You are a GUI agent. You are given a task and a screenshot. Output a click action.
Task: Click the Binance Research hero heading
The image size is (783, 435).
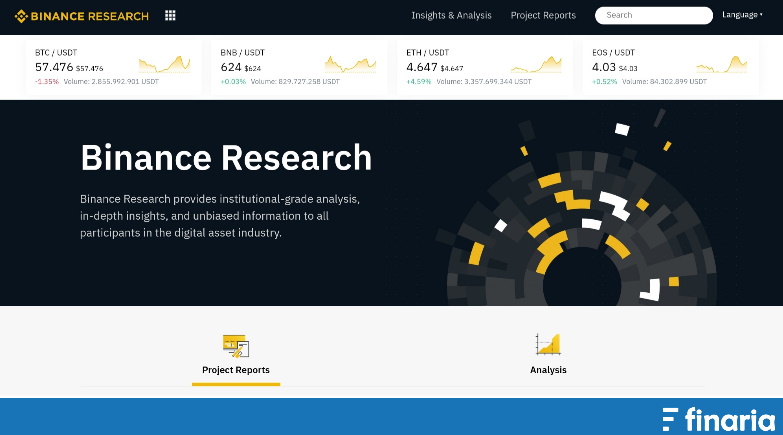coord(226,158)
